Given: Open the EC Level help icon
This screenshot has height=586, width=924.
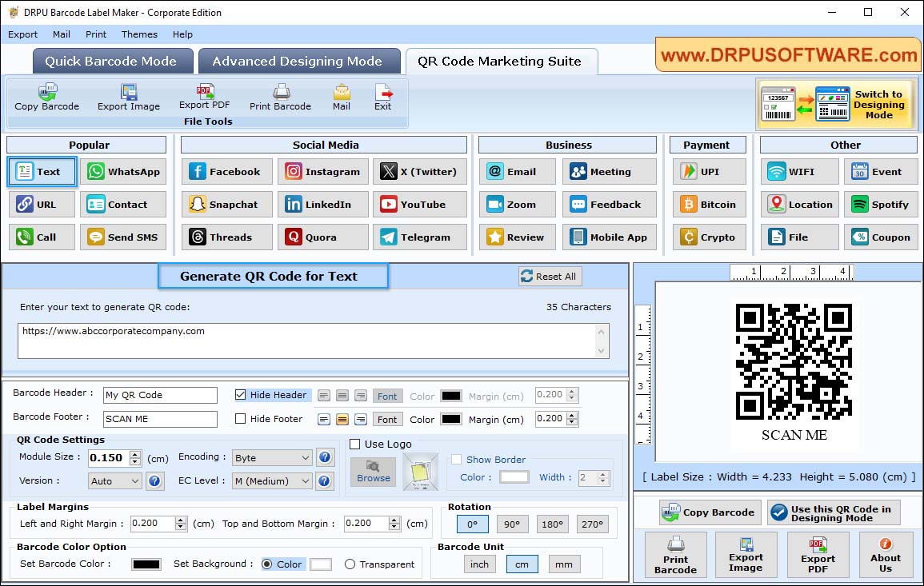Looking at the screenshot, I should click(x=324, y=480).
